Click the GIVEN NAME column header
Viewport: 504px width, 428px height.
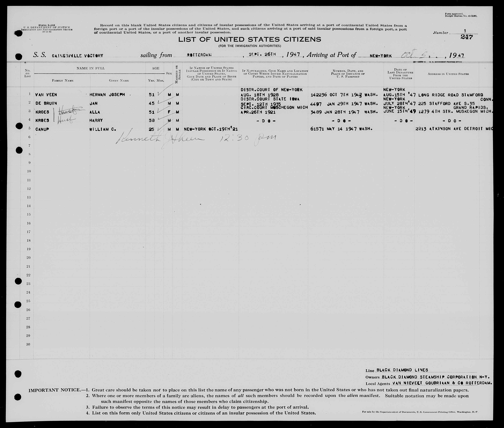click(119, 80)
